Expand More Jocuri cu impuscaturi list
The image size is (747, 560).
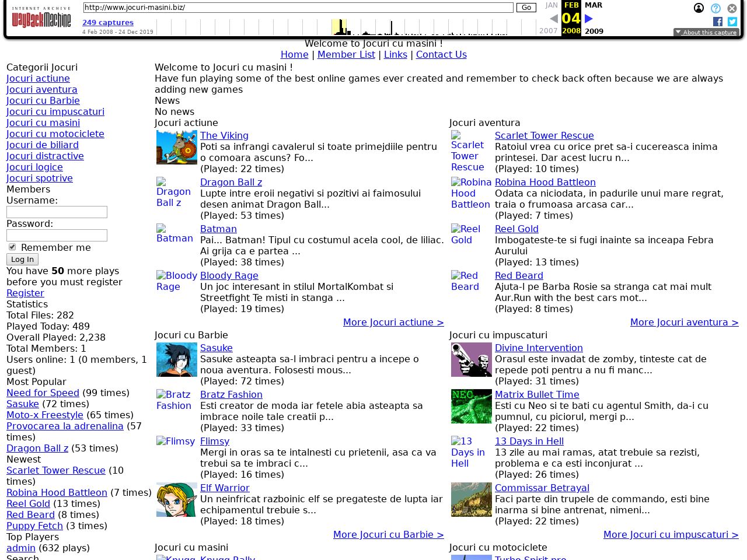[x=671, y=534]
